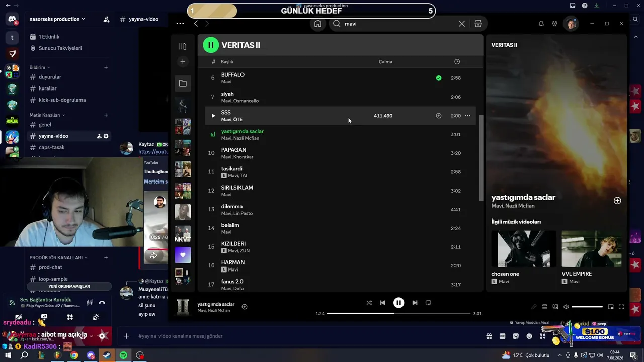
Task: Open artist Osmancello from the siyah row
Action: [x=247, y=101]
